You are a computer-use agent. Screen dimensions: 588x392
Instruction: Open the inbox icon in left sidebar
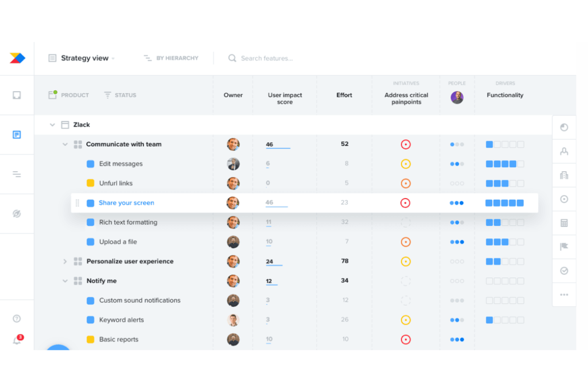[x=17, y=95]
